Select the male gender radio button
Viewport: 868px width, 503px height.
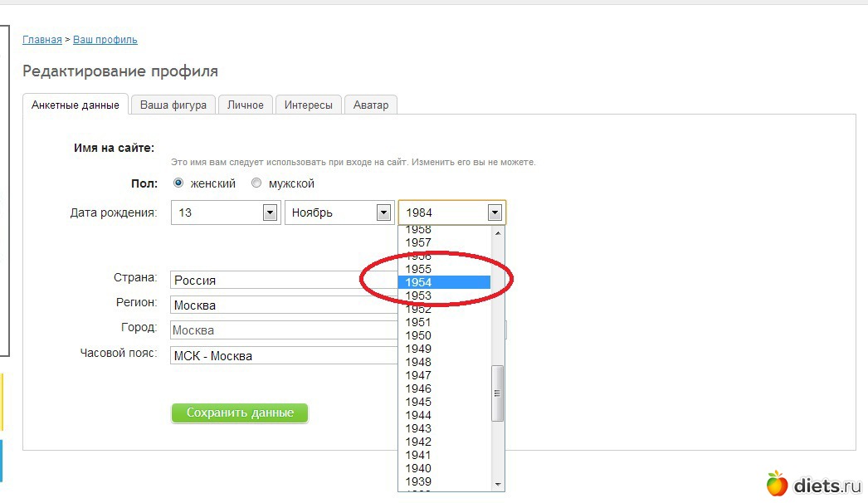(x=256, y=183)
